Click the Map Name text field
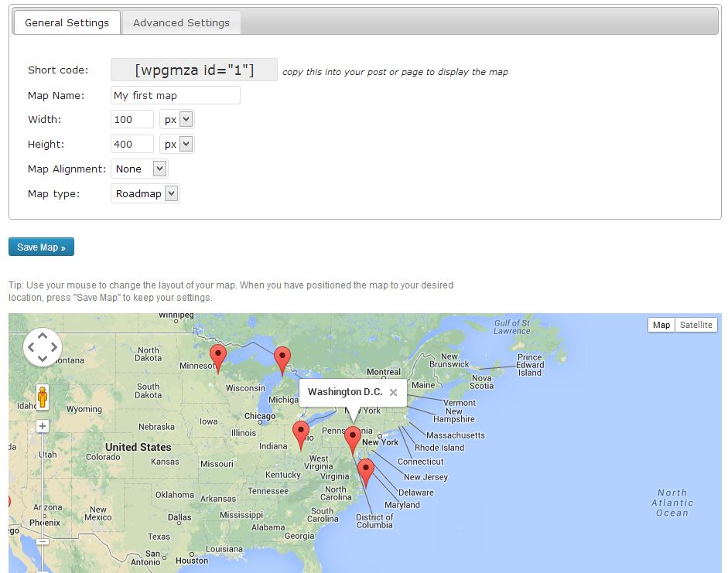728x573 pixels. pyautogui.click(x=176, y=96)
